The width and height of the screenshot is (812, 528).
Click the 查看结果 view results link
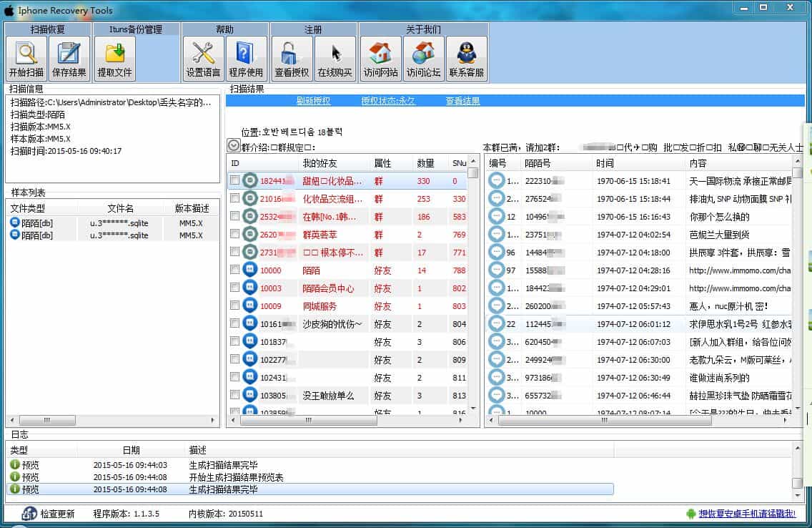462,101
